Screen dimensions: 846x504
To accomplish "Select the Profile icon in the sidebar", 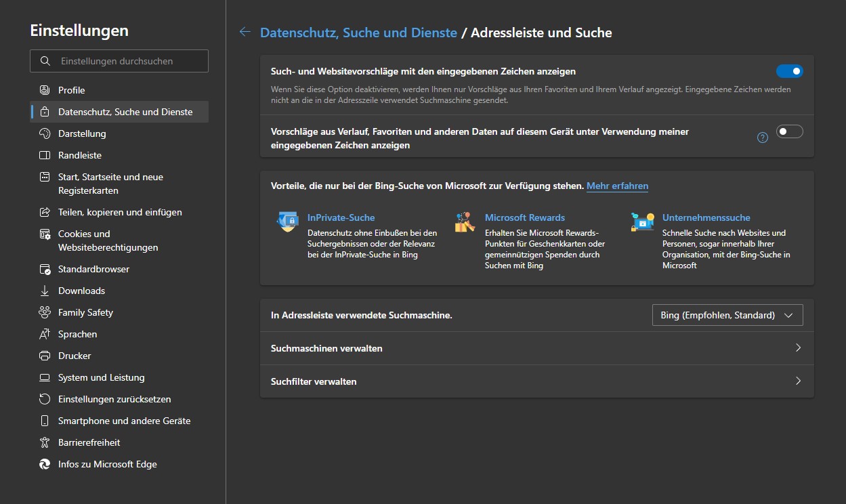I will pos(46,89).
